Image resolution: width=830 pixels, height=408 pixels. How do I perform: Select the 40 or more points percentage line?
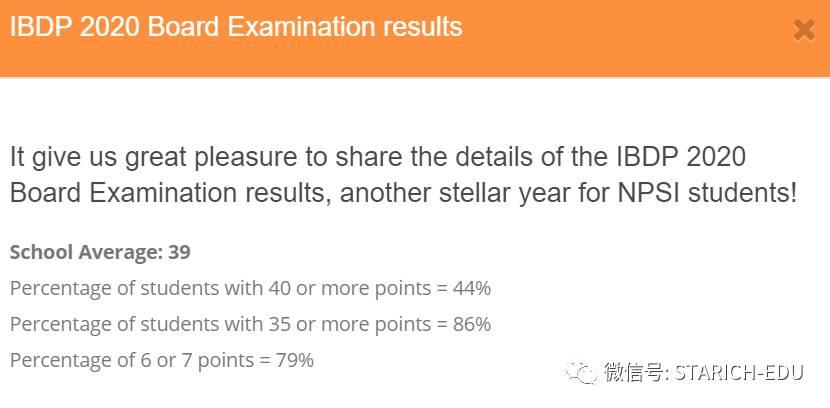click(x=250, y=288)
